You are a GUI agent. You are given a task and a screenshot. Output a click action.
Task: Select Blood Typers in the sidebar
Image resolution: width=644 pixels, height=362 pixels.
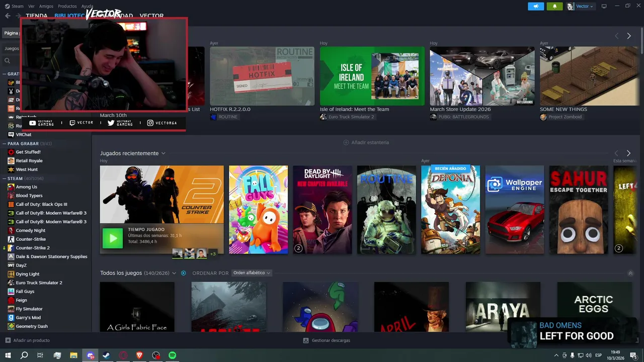[29, 196]
